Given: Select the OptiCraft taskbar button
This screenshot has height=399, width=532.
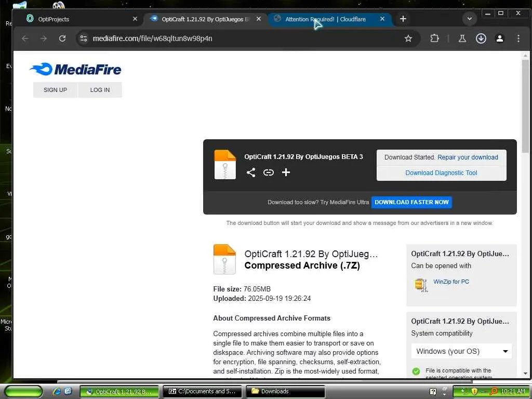Looking at the screenshot, I should pos(119,392).
